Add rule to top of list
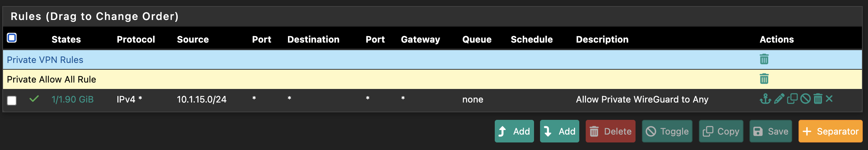The height and width of the screenshot is (150, 868). [x=514, y=131]
